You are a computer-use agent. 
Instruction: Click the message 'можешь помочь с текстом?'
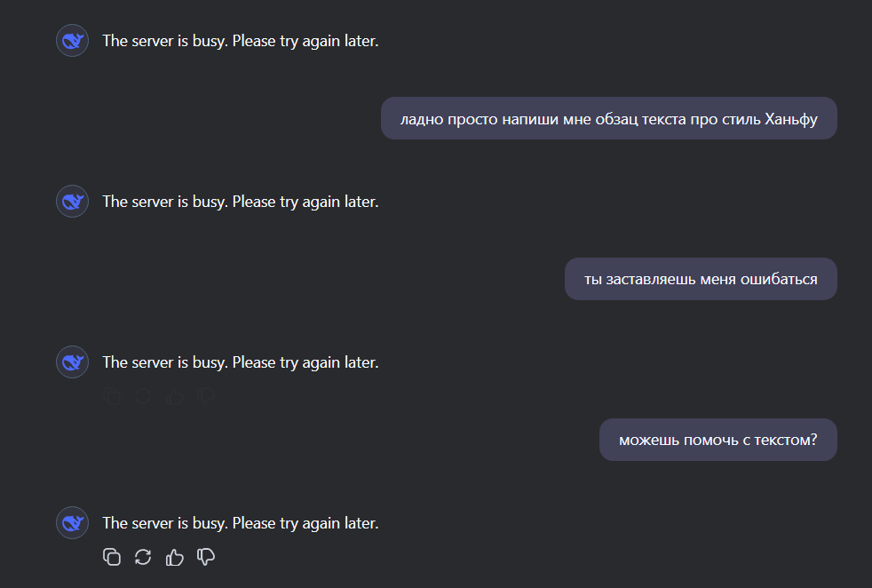click(717, 440)
